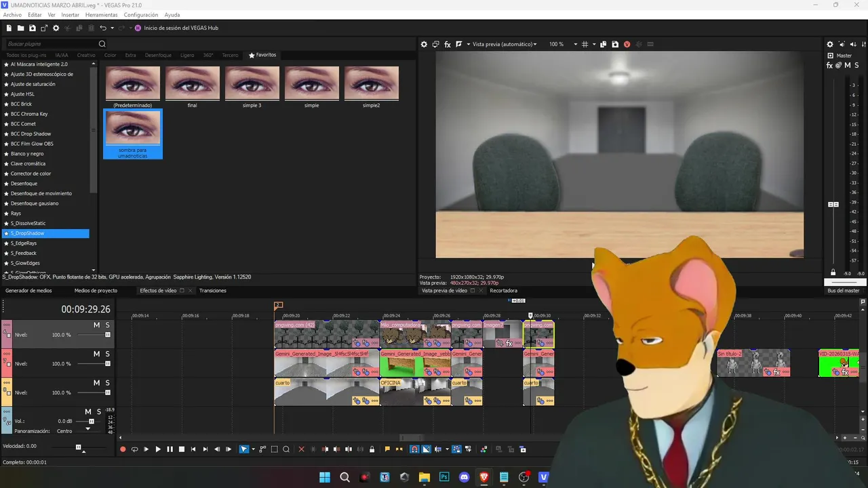Open mixer properties gear icon
This screenshot has height=488, width=868.
point(830,44)
